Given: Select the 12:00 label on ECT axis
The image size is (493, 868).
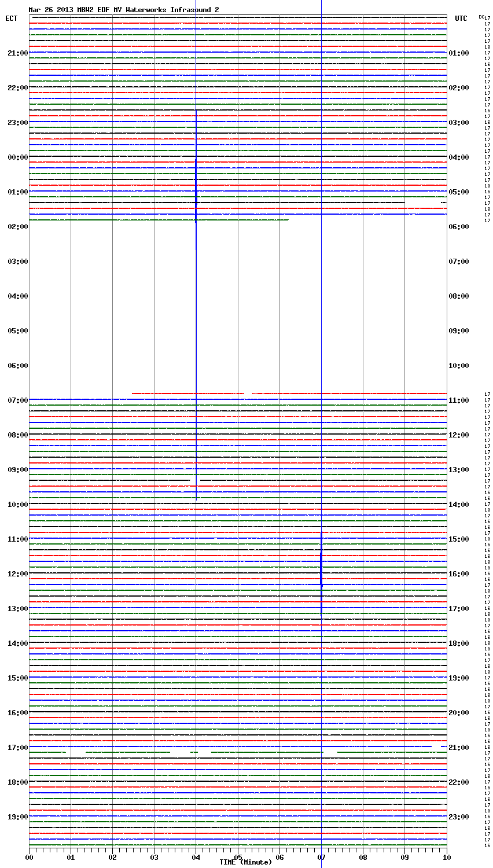Looking at the screenshot, I should [17, 574].
